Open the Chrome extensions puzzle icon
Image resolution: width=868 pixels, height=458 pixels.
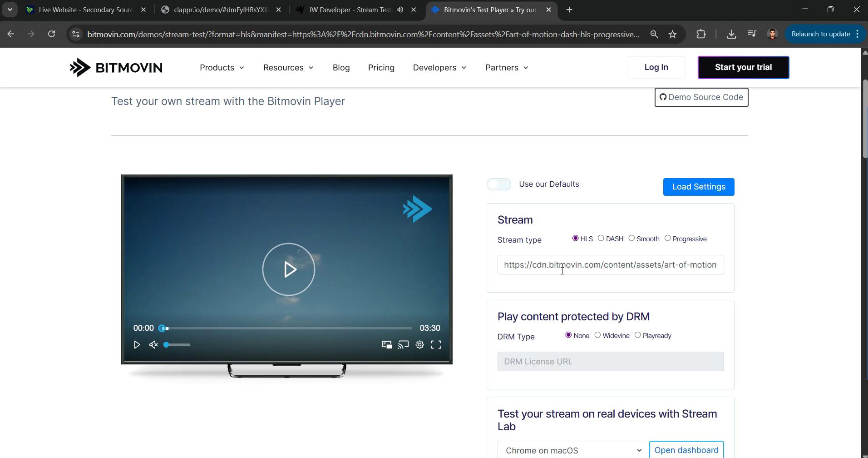click(701, 34)
